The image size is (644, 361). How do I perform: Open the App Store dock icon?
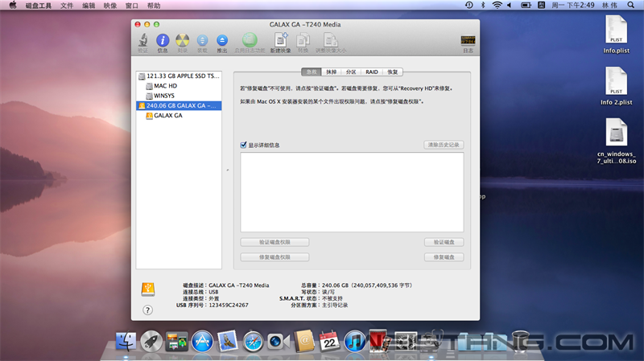pyautogui.click(x=202, y=341)
